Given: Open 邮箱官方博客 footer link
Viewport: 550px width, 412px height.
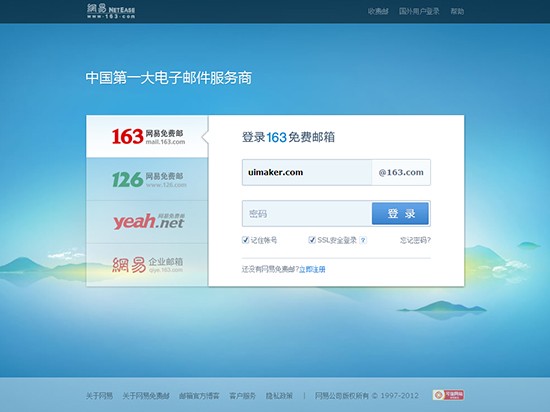Looking at the screenshot, I should coord(199,396).
